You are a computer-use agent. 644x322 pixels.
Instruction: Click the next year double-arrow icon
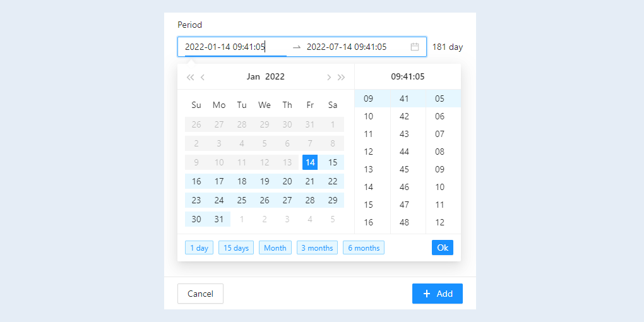pos(342,77)
